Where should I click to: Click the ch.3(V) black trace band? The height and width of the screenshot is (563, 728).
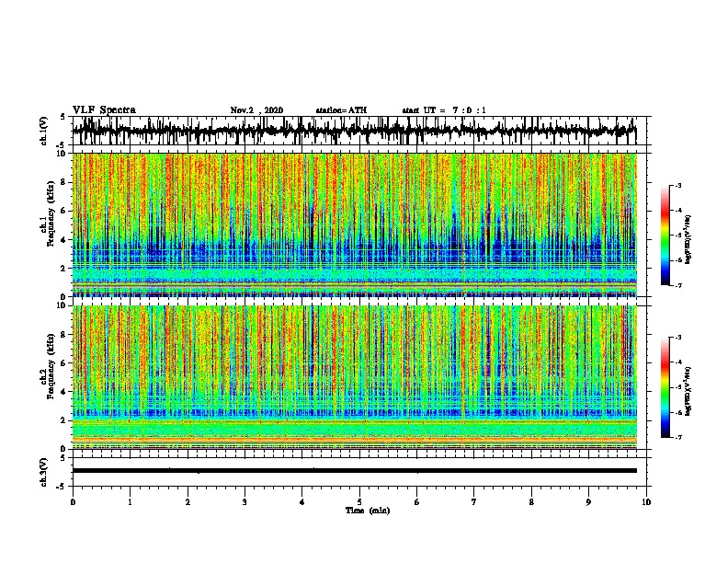tap(355, 471)
